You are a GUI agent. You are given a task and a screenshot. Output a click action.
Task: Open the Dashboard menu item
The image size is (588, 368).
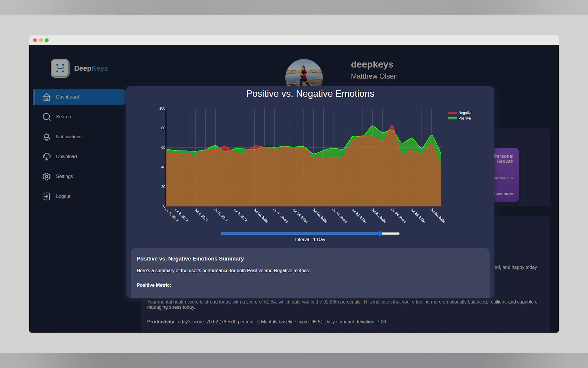pos(67,97)
